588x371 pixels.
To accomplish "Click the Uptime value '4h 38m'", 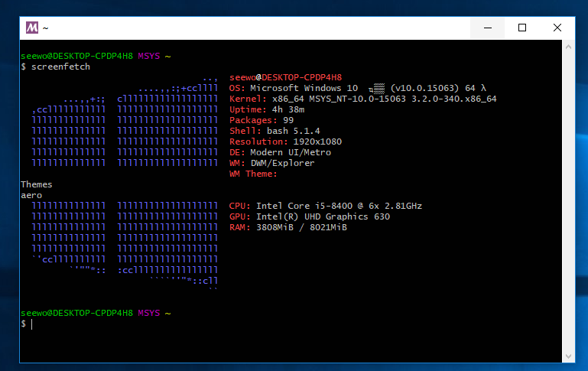I will (x=288, y=109).
